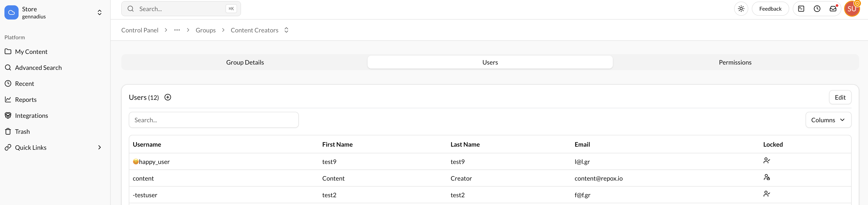This screenshot has width=868, height=205.
Task: Toggle lock status for -testuser
Action: click(x=767, y=193)
